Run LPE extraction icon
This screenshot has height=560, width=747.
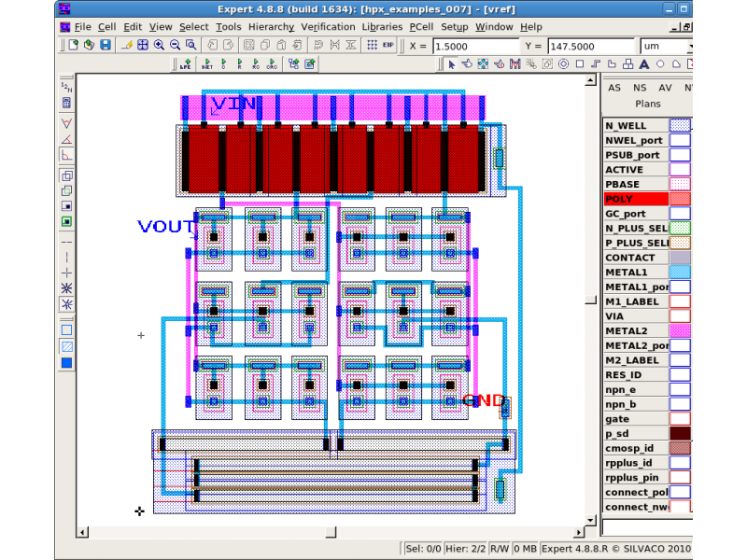click(185, 64)
